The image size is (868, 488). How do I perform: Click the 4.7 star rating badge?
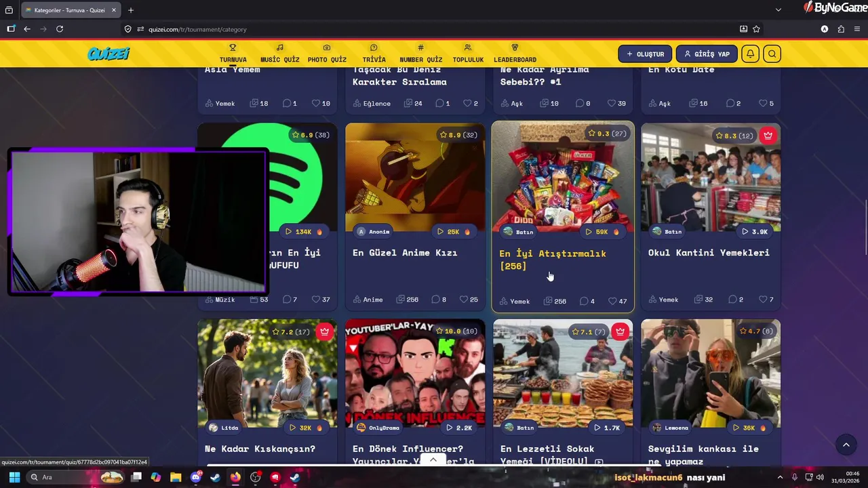click(x=755, y=331)
